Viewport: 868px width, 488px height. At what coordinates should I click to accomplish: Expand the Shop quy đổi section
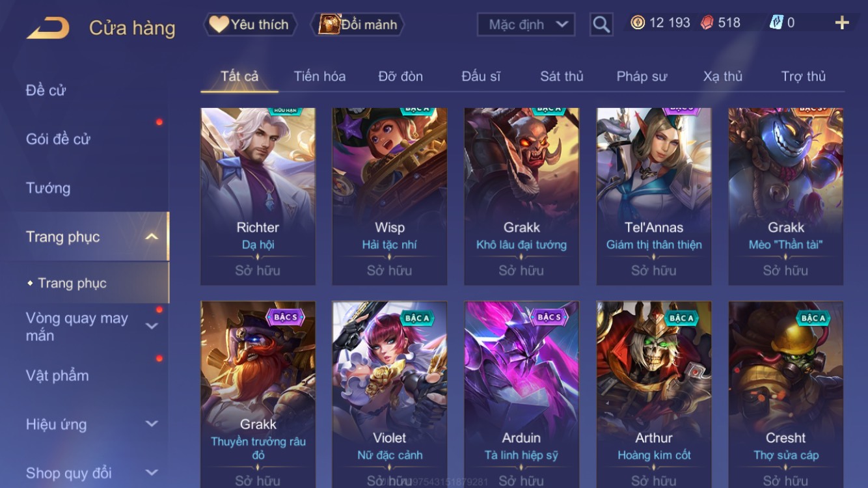pyautogui.click(x=151, y=472)
